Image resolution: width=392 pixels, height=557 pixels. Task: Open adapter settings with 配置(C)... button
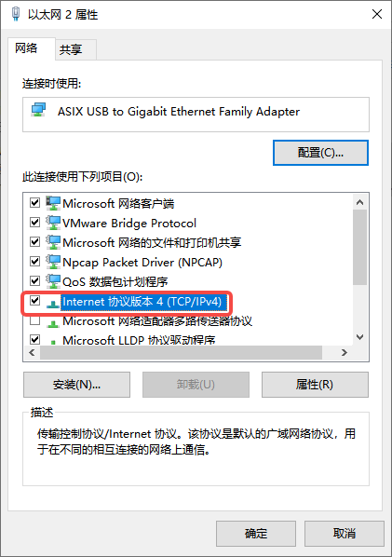(320, 153)
